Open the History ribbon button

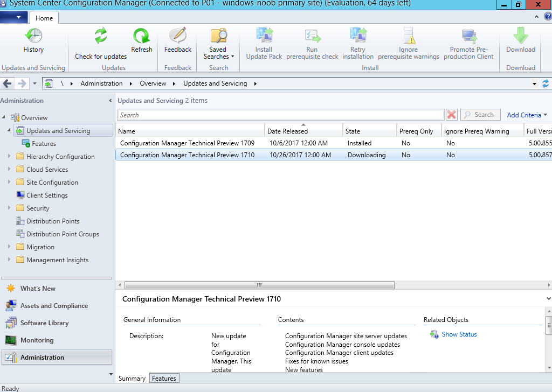(33, 40)
